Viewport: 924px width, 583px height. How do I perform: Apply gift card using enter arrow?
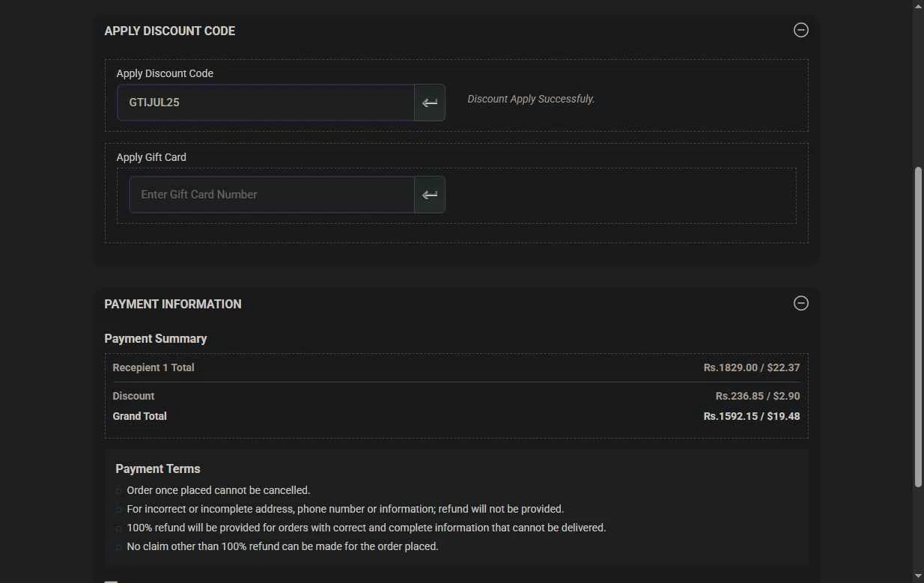(x=430, y=195)
